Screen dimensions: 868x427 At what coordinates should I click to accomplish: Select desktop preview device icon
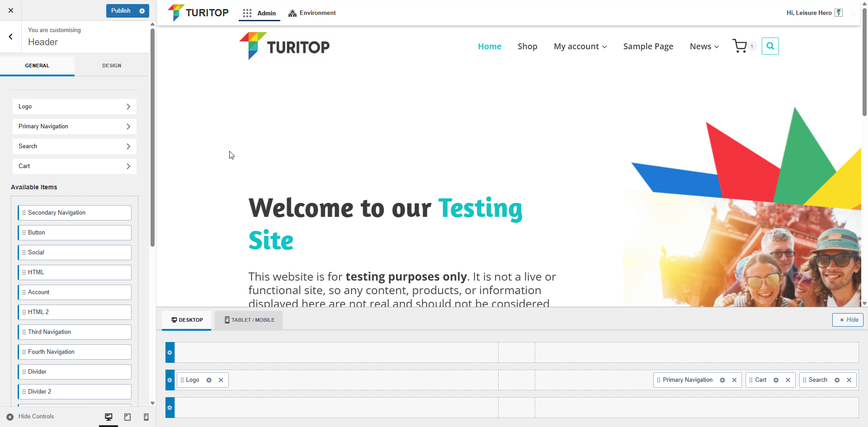click(x=108, y=417)
